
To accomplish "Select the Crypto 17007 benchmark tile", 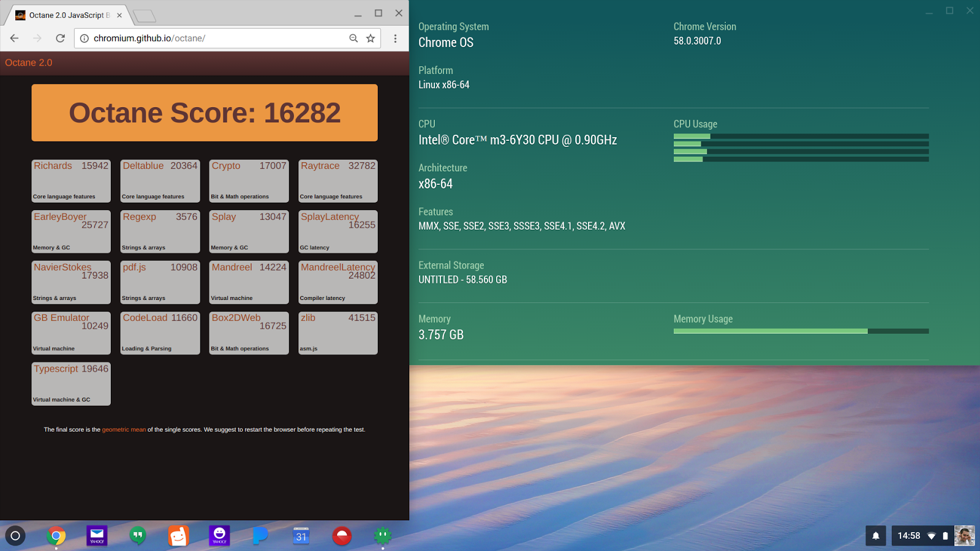I will click(249, 181).
